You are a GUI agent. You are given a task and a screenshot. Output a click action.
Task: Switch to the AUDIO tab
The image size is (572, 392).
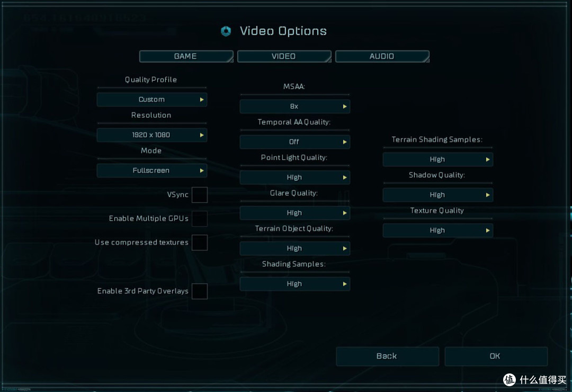click(x=382, y=56)
